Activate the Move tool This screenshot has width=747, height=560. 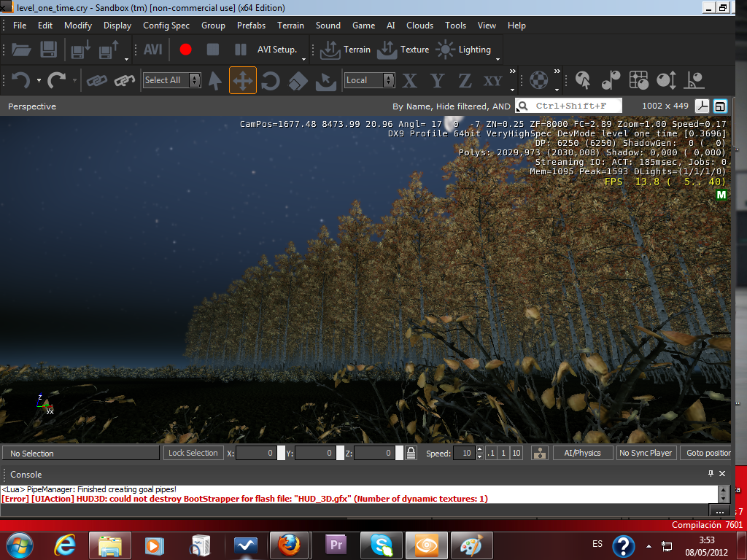243,80
